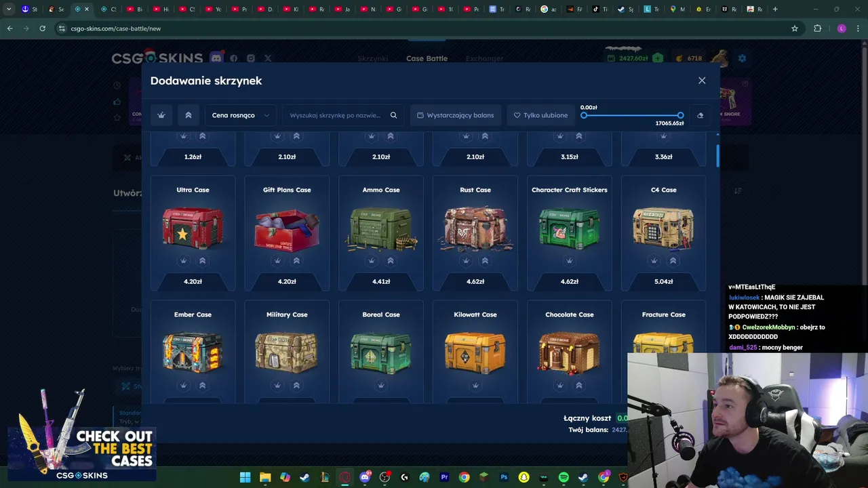
Task: Click the double-chevron icon under Ember Case
Action: (x=202, y=386)
